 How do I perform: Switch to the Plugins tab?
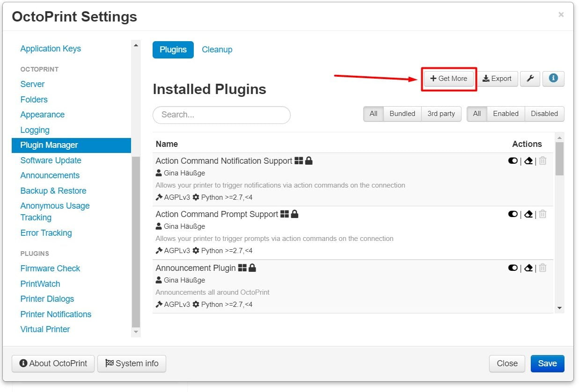point(173,50)
